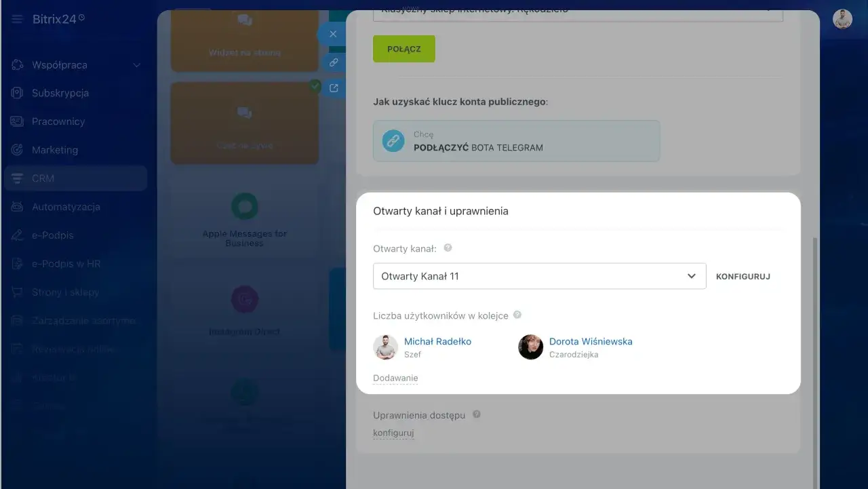Open Automatyzacja in the sidebar
Screen dimensions: 868x489
click(x=66, y=207)
